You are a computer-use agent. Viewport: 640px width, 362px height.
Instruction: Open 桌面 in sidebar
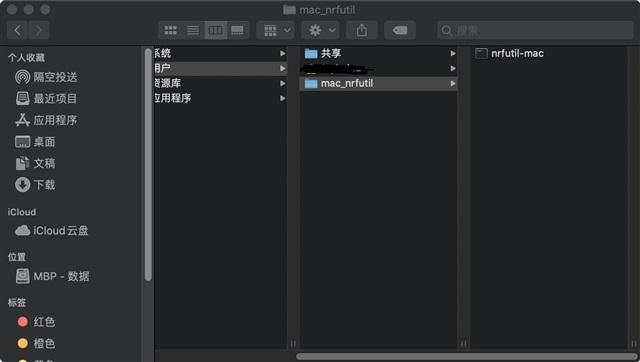[35, 142]
